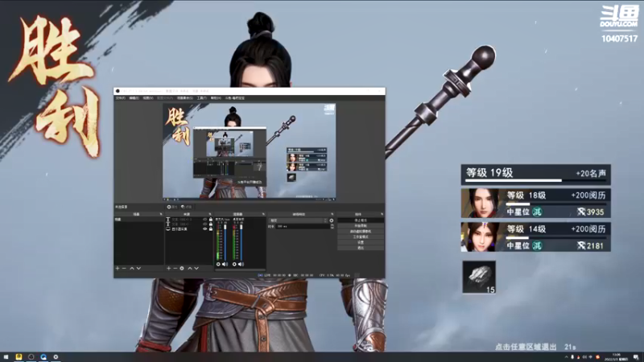Show hidden system tray icons chevron
Viewport: 644px width, 362px height.
(567, 357)
